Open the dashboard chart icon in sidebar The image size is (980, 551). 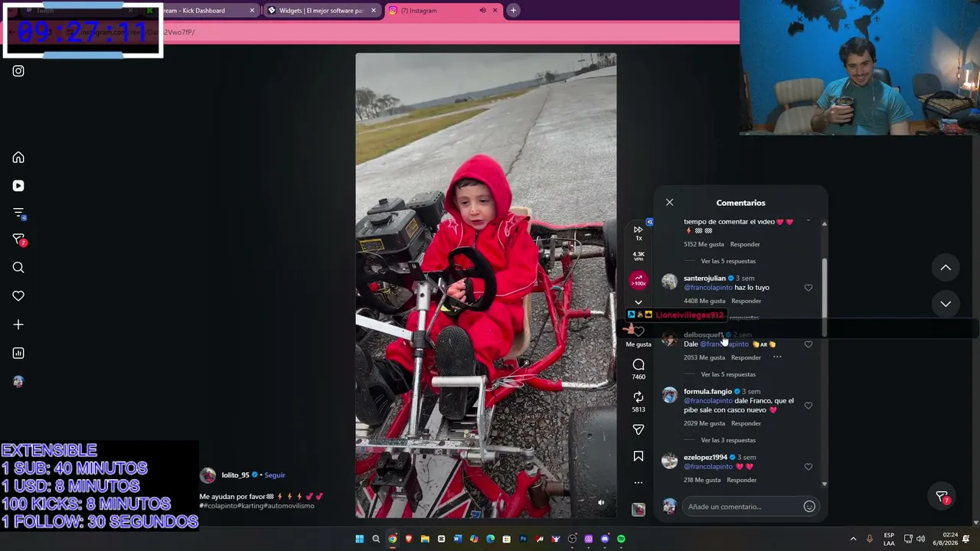18,353
